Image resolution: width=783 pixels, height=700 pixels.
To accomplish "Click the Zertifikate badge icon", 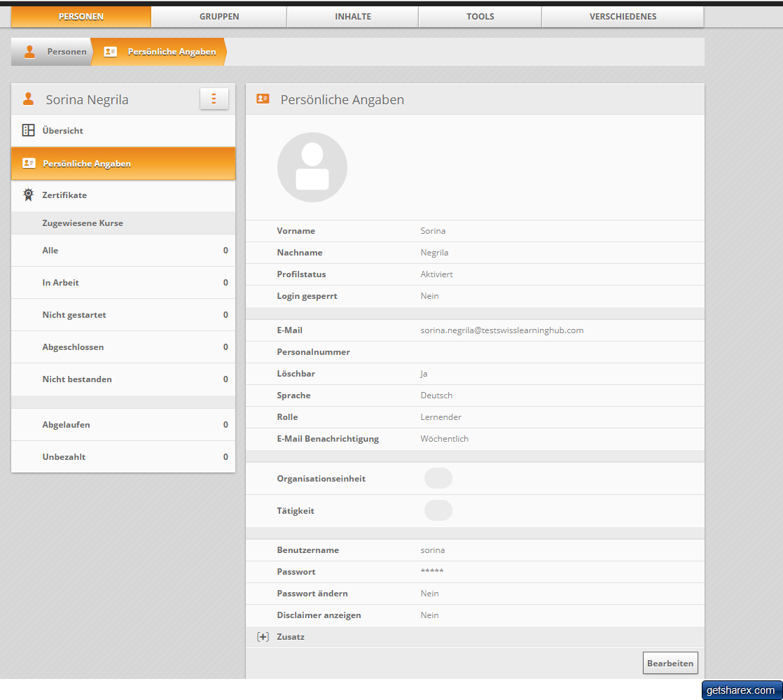I will click(29, 195).
